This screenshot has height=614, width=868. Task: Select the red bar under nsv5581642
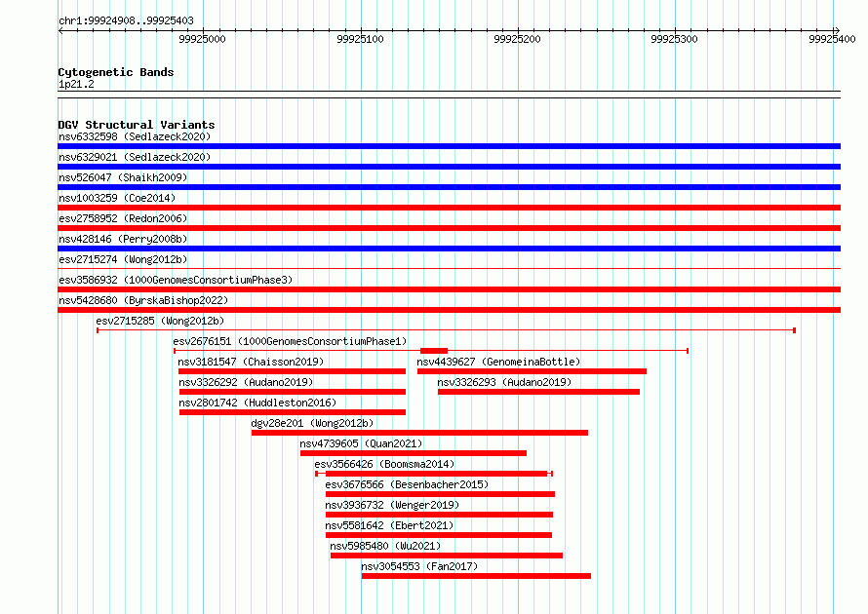pos(439,535)
